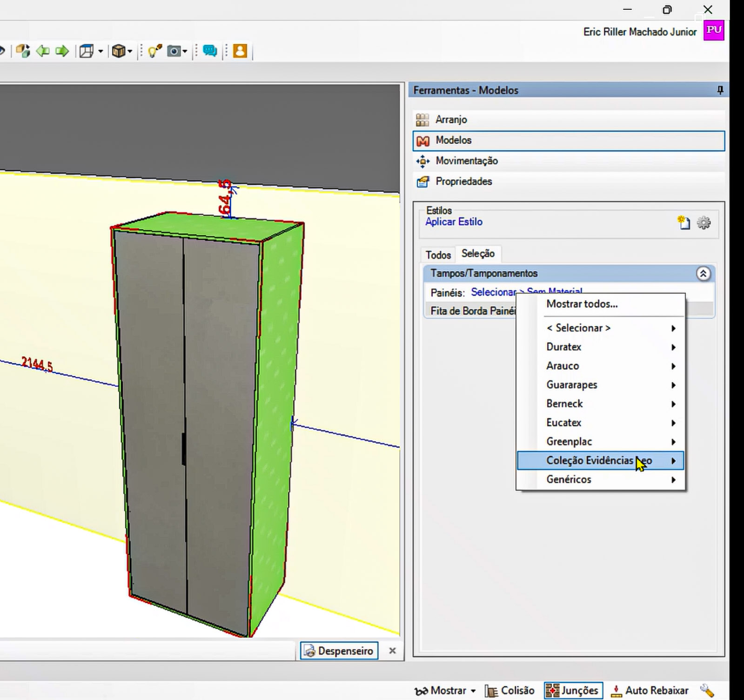Open the Propriedades tool panel
The image size is (744, 700).
[463, 182]
